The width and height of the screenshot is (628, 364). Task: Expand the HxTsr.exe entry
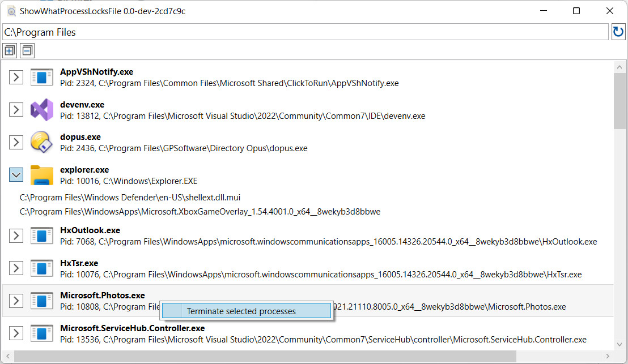16,268
